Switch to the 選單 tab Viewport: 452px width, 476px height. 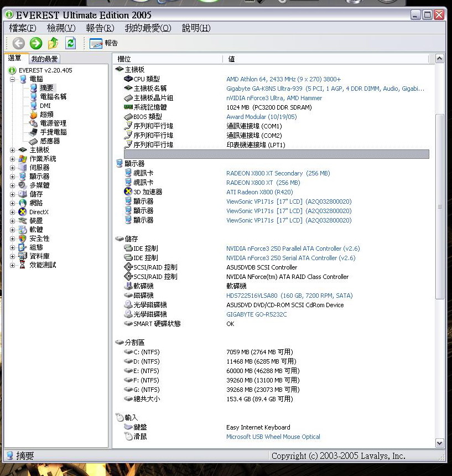(x=14, y=58)
